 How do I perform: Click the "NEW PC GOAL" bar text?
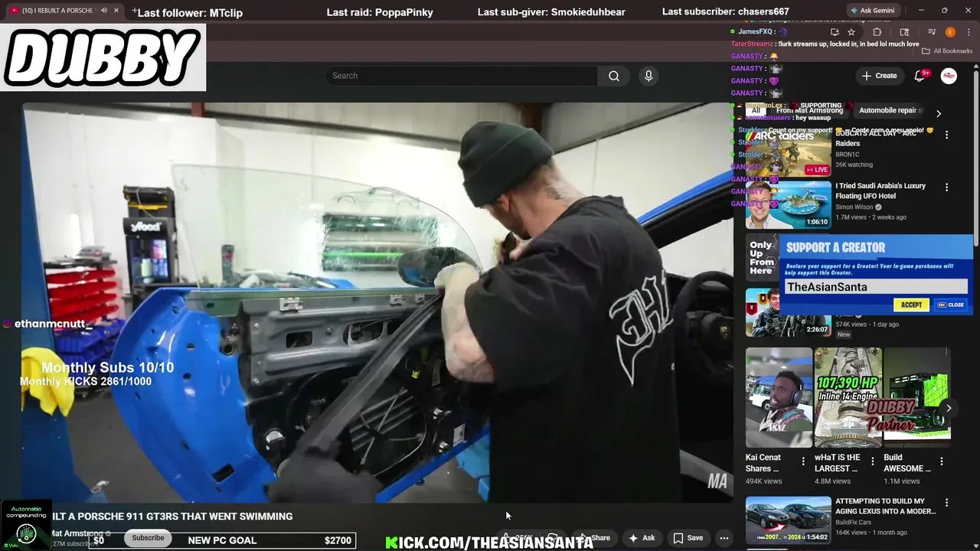[x=222, y=540]
